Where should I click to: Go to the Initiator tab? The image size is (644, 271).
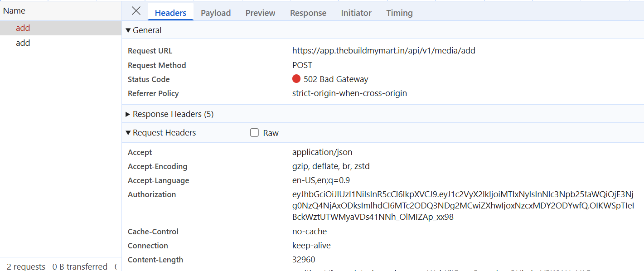[x=356, y=13]
